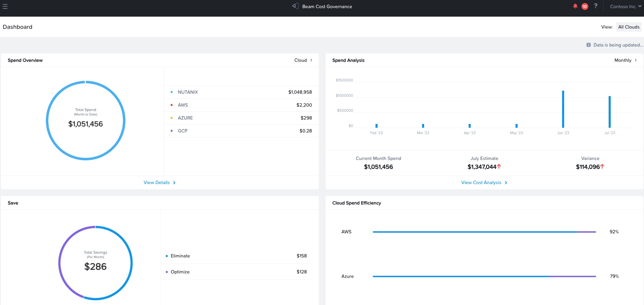Screen dimensions: 644x305
Task: Open the Cloud grouping dropdown in Spend Overview
Action: tap(303, 60)
